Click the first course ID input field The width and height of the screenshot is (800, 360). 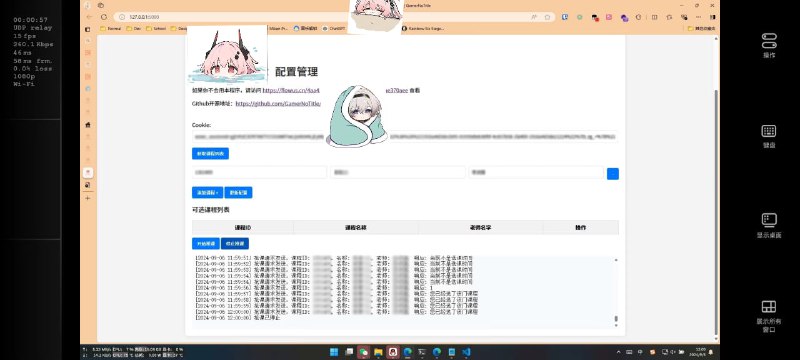click(259, 172)
